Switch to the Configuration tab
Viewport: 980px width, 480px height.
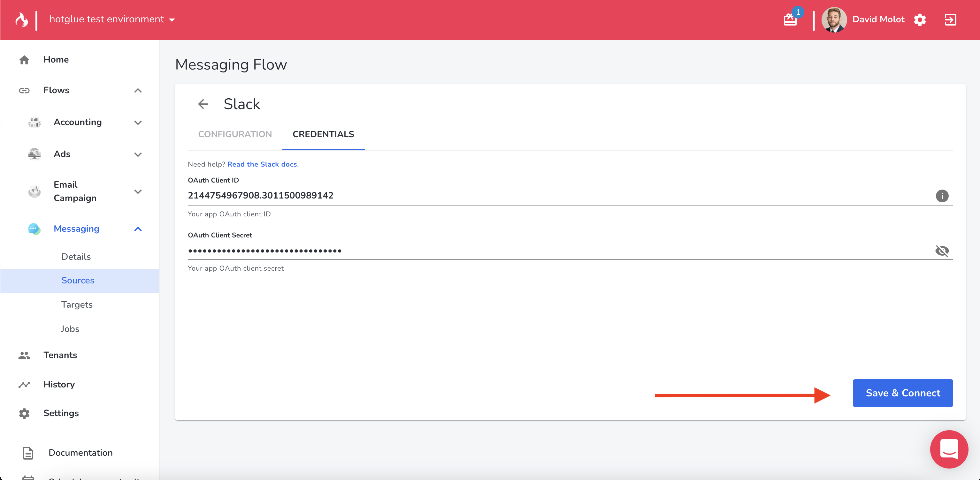(235, 134)
